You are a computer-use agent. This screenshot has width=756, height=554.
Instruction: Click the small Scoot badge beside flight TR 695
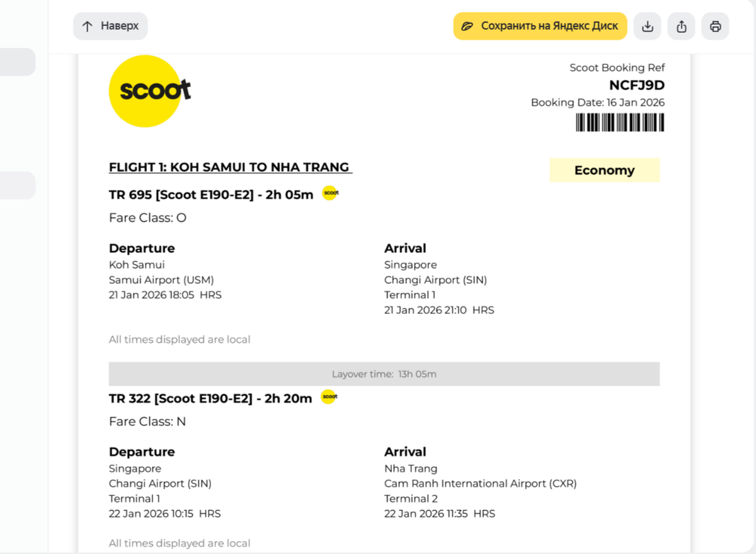(330, 193)
